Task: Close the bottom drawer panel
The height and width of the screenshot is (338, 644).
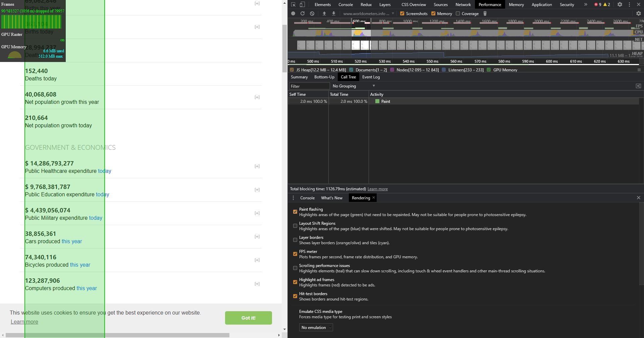Action: click(x=639, y=198)
